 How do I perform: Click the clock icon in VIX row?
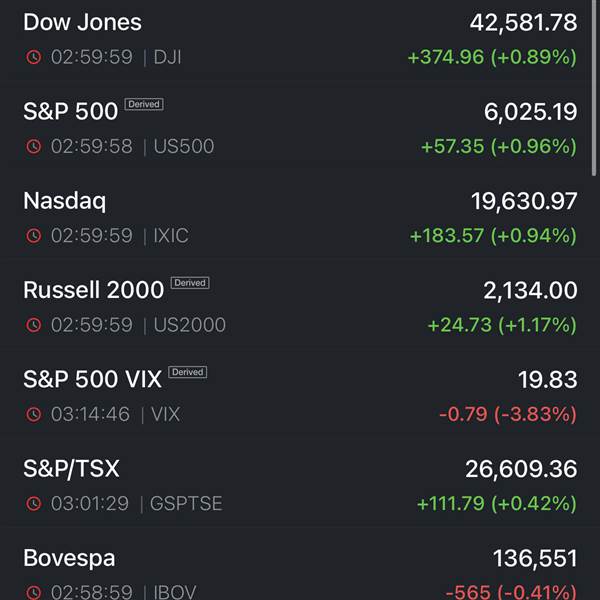(34, 414)
